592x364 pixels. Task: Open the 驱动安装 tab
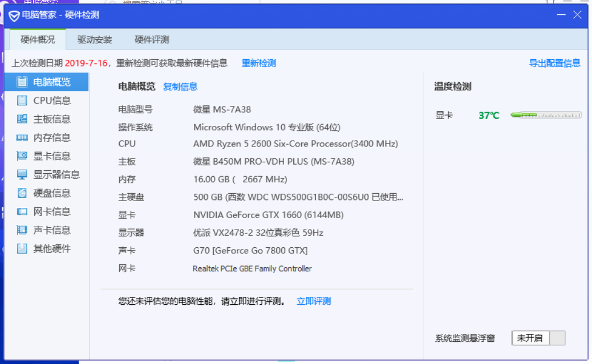pyautogui.click(x=95, y=40)
